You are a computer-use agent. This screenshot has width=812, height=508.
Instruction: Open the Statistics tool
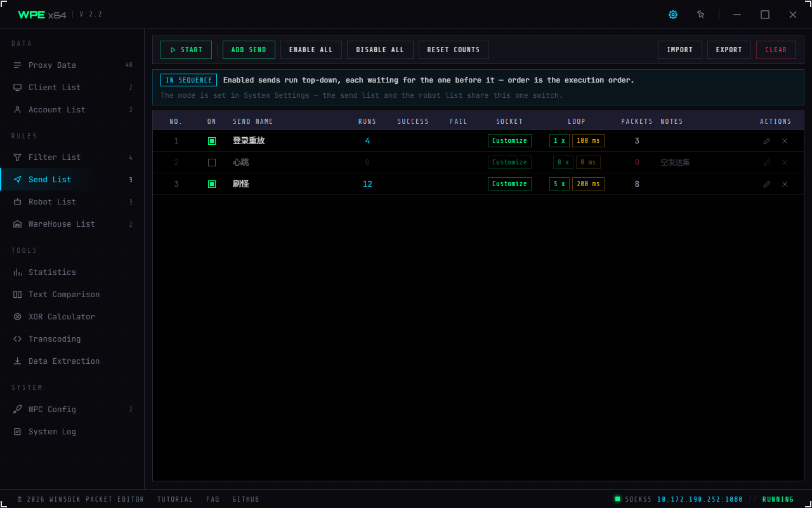coord(72,272)
